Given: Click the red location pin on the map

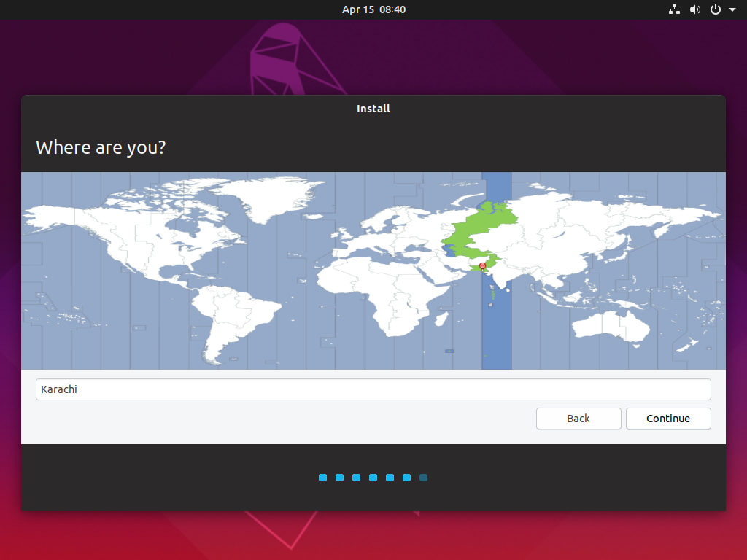Looking at the screenshot, I should pos(483,267).
